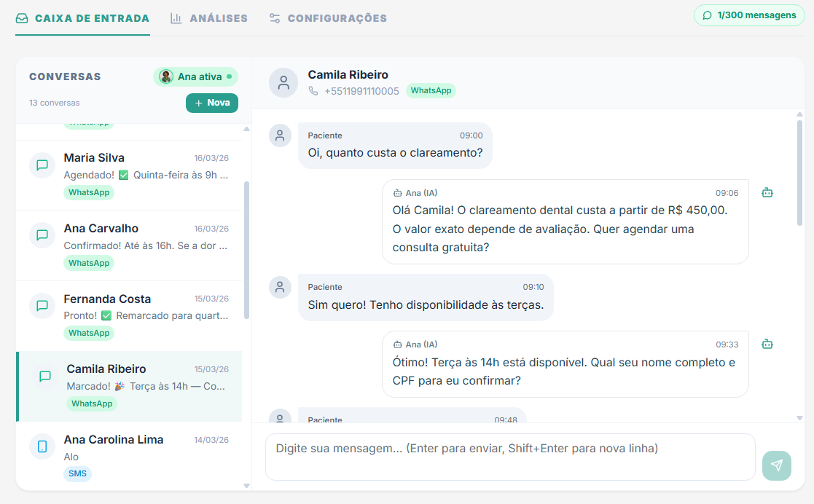
Task: Select the chat bubble icon beside Maria Silva
Action: pos(43,165)
